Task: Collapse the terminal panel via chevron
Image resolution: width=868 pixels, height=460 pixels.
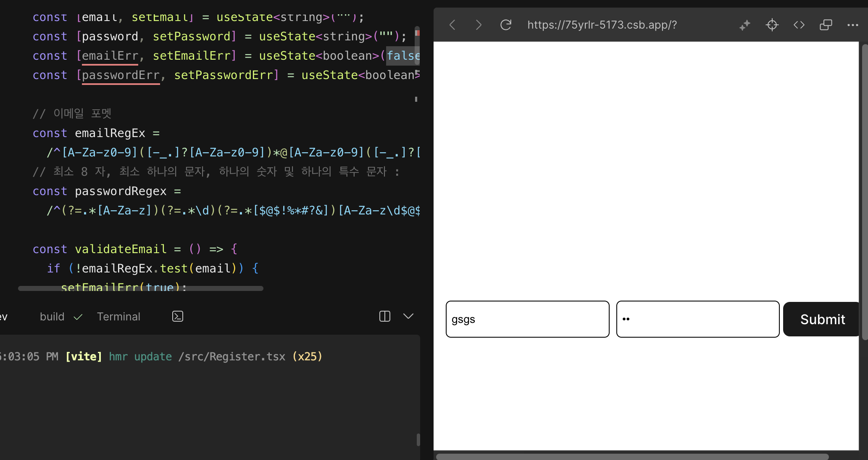Action: (x=408, y=316)
